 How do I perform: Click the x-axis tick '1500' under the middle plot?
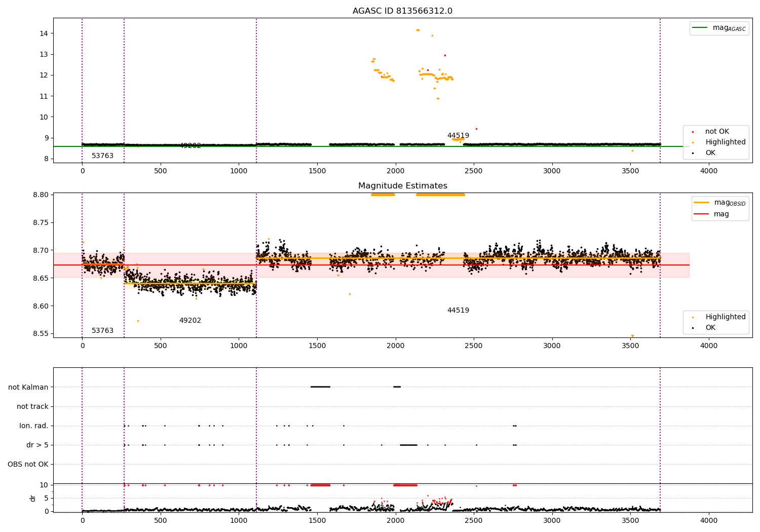point(317,346)
